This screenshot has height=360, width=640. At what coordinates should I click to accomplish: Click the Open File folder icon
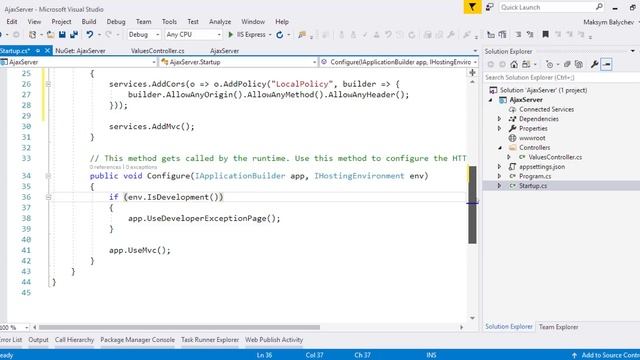pyautogui.click(x=50, y=35)
